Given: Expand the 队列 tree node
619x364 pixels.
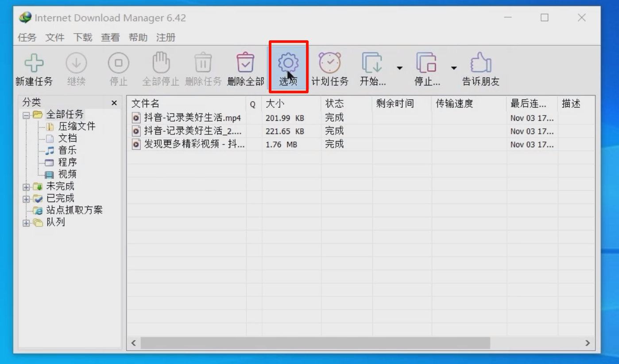Looking at the screenshot, I should pyautogui.click(x=26, y=223).
